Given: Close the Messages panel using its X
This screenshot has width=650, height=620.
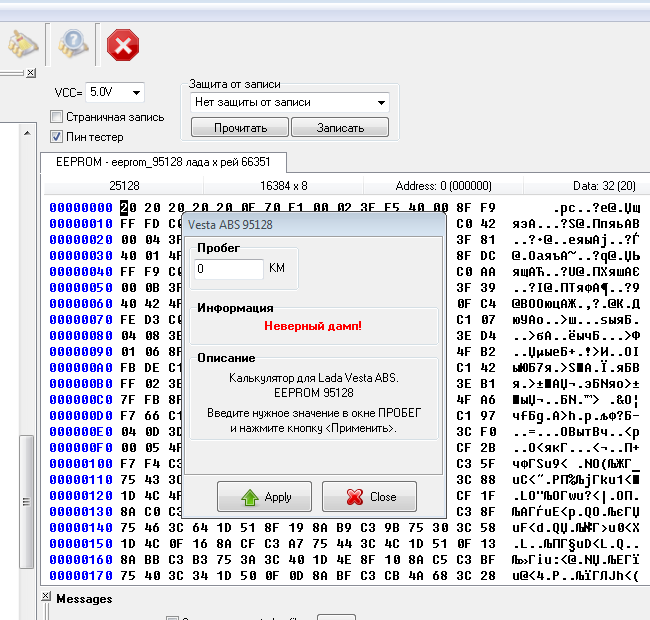Looking at the screenshot, I should point(46,596).
